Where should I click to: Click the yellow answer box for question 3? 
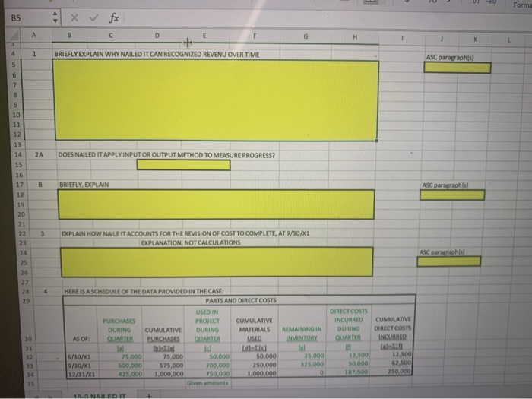217,262
